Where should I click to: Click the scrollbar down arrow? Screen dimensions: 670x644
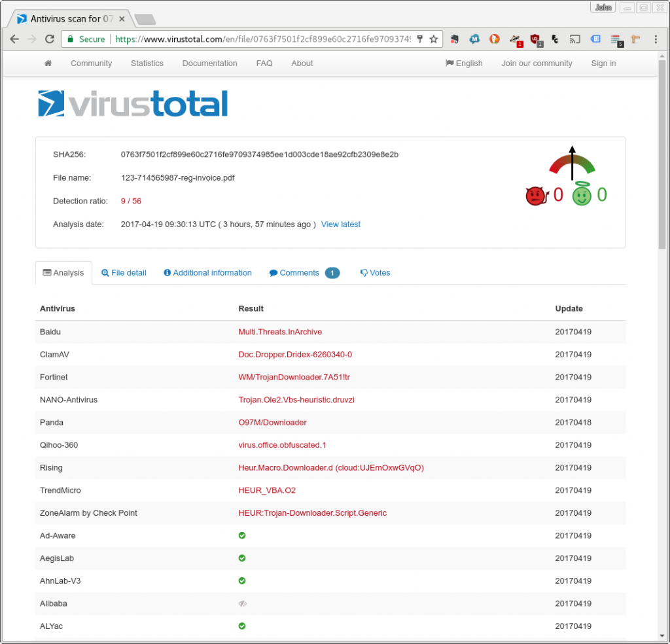coord(662,636)
